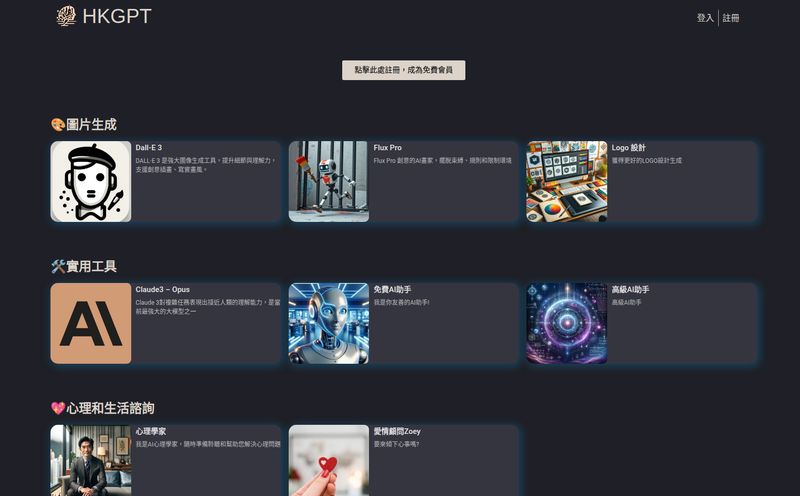Screen dimensions: 800x496
Task: Click the heart icon beside 心理和生活諮詢
Action: pyautogui.click(x=58, y=408)
